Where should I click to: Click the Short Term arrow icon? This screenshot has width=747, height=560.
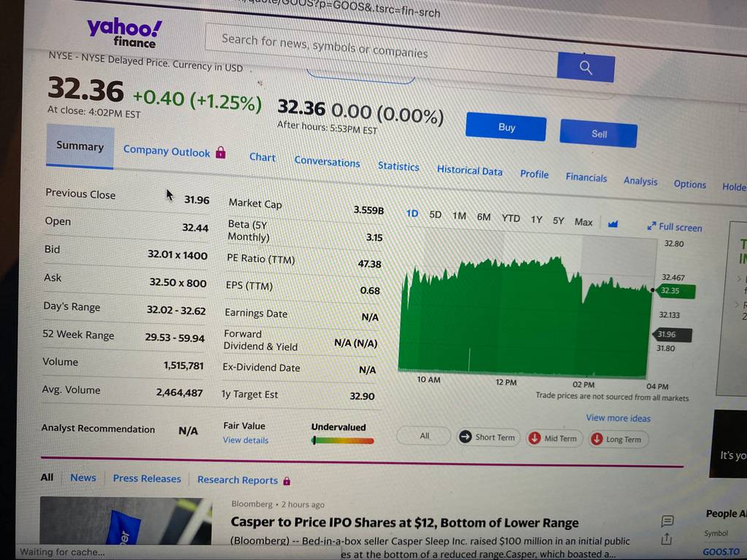pyautogui.click(x=465, y=437)
